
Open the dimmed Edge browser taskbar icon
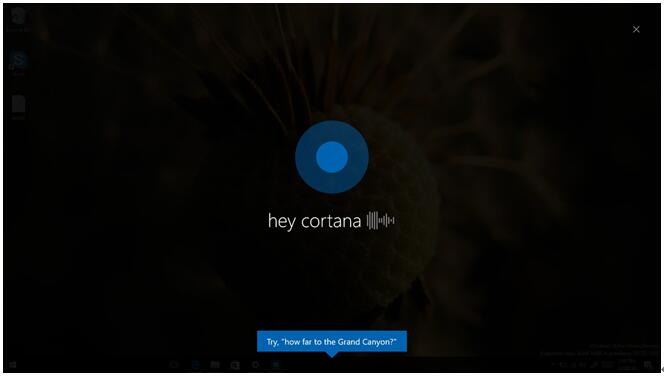(195, 365)
